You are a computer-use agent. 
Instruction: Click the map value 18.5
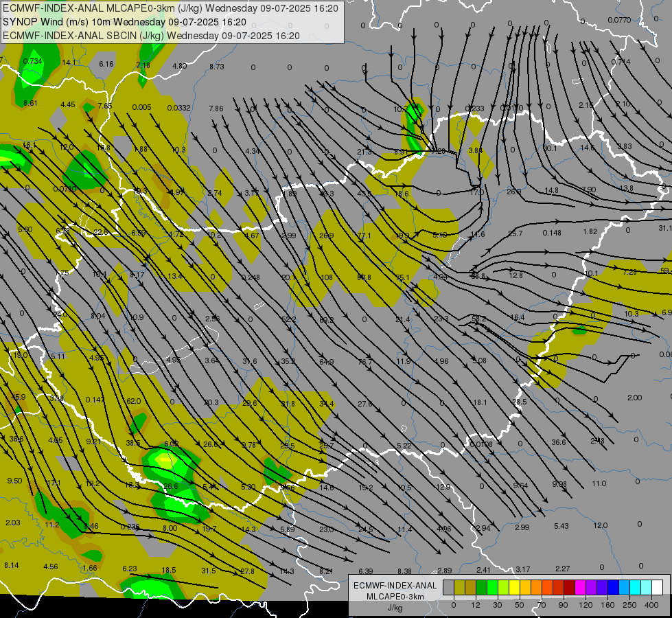coord(169,570)
